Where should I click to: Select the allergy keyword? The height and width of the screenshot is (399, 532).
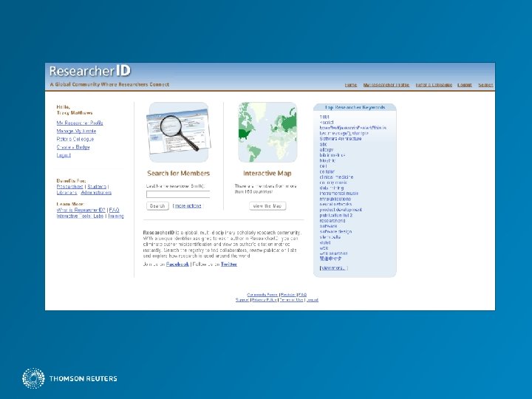click(327, 149)
